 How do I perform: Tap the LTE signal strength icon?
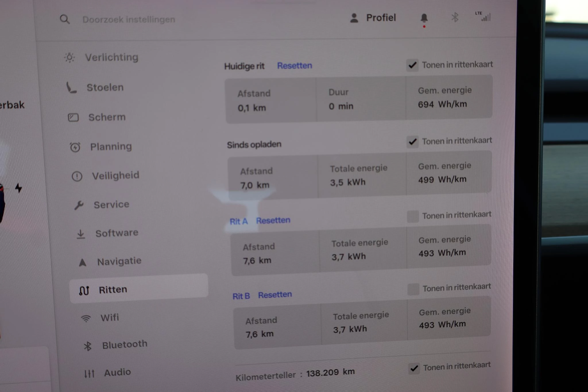484,16
